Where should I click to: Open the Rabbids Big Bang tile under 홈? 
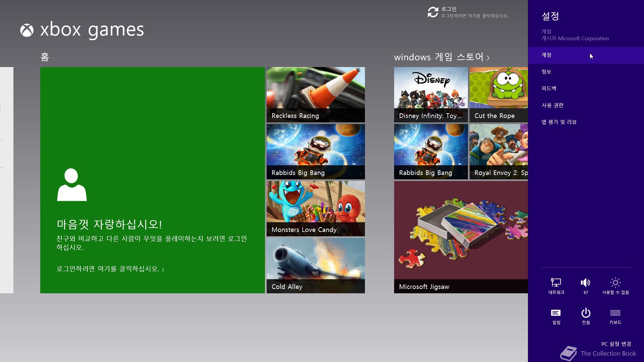(x=316, y=152)
